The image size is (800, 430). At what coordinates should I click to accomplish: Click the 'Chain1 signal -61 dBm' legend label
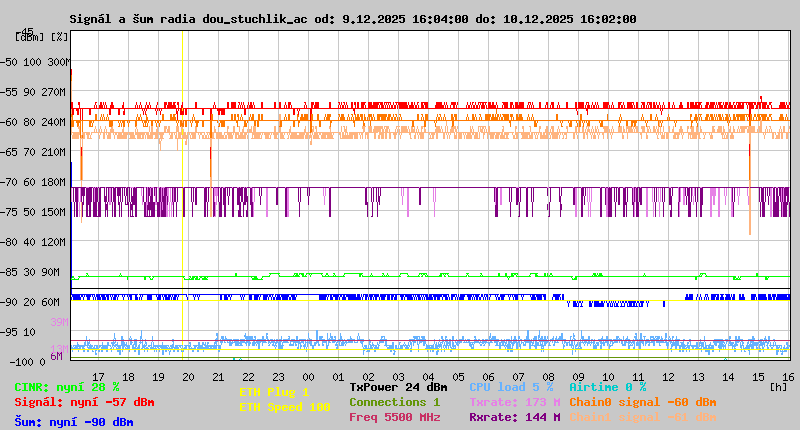[x=643, y=417]
